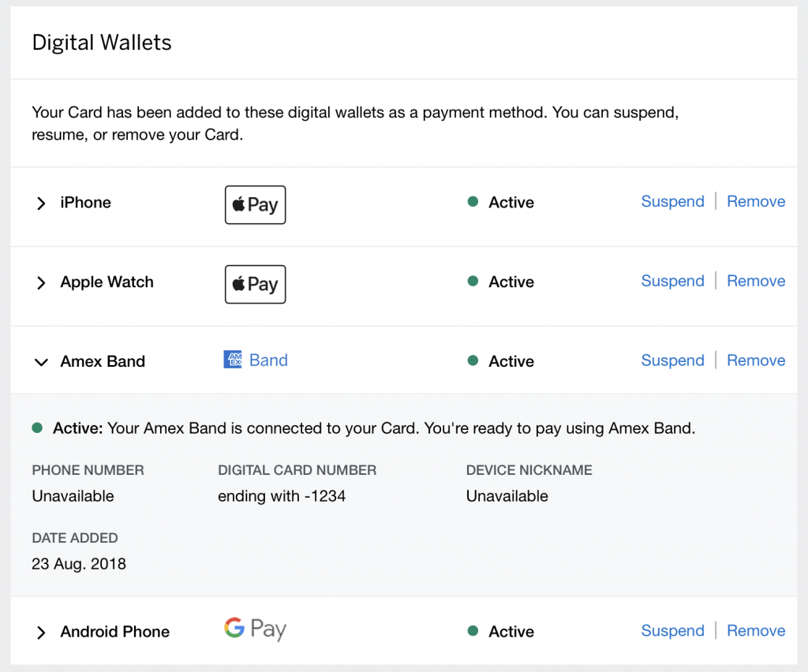Suspend the Apple Watch card
The height and width of the screenshot is (672, 808).
tap(672, 281)
